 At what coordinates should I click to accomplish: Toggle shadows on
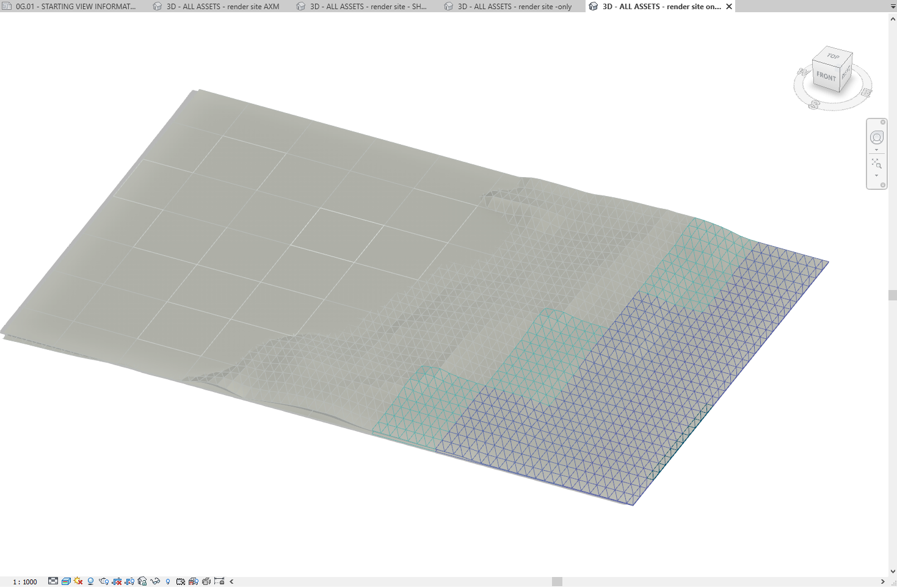click(x=90, y=581)
